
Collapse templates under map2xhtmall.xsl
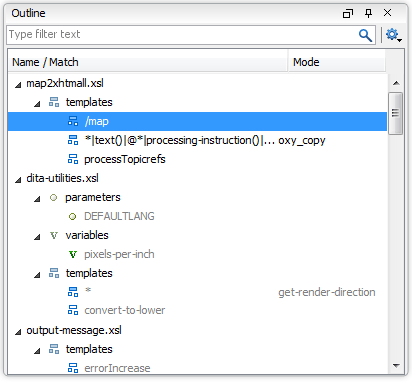click(37, 104)
